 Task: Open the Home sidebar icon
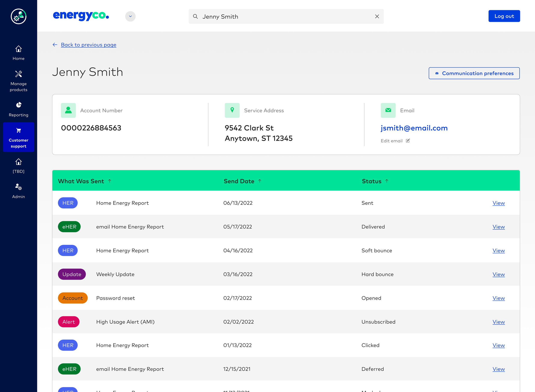[x=18, y=49]
